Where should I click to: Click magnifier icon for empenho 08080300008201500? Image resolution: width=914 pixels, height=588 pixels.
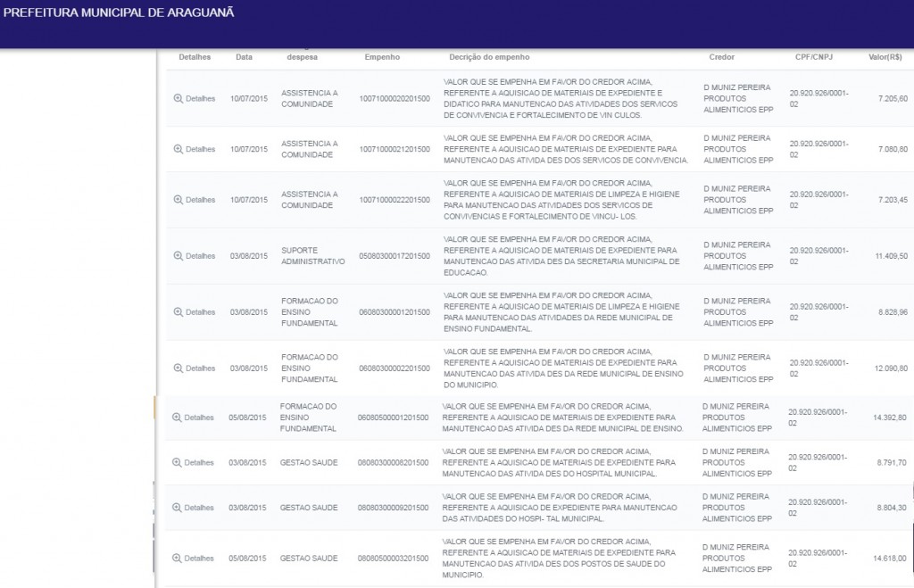pyautogui.click(x=177, y=463)
